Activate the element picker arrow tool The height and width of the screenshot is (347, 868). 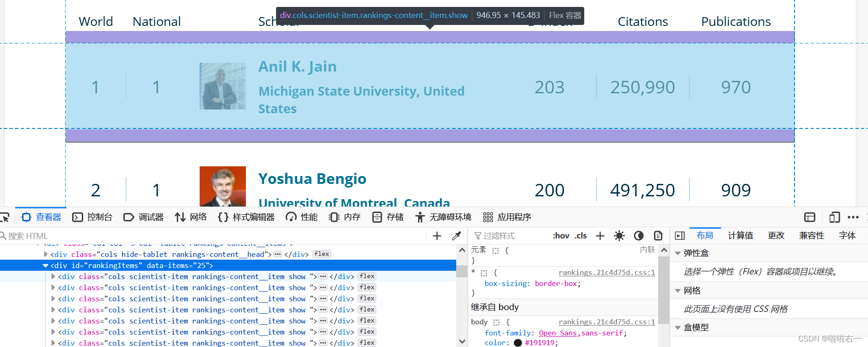[5, 217]
